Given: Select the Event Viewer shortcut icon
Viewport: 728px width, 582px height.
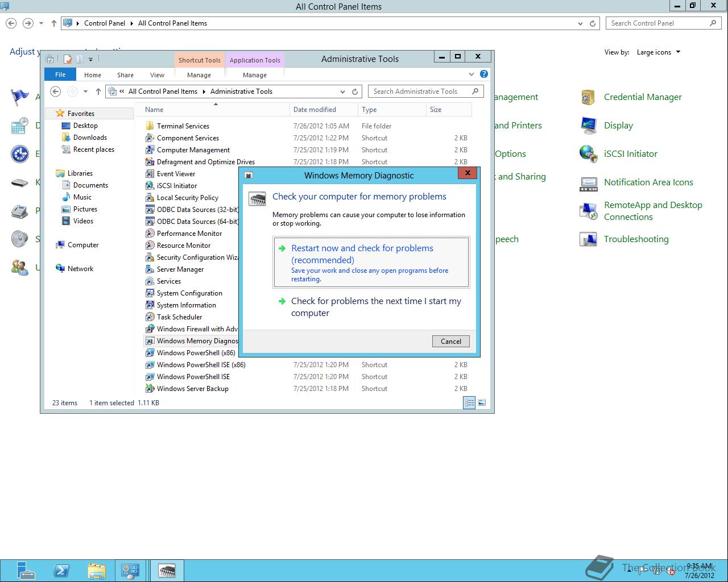Looking at the screenshot, I should tap(150, 174).
